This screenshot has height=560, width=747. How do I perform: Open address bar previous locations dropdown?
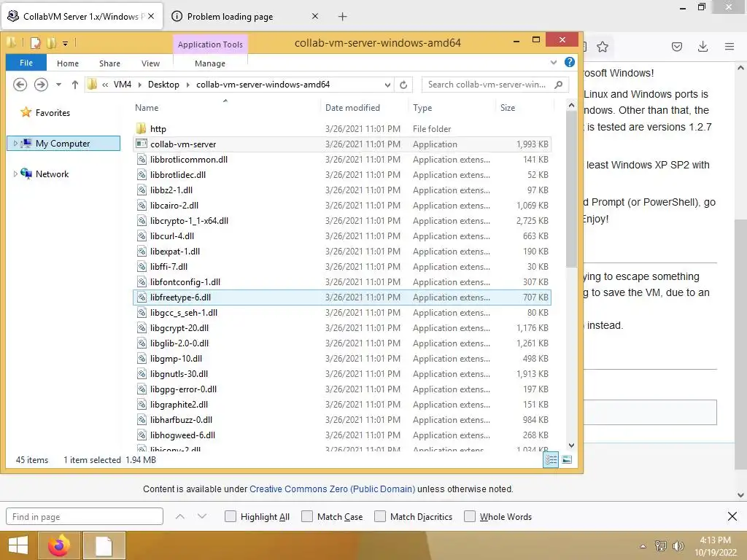pos(387,85)
